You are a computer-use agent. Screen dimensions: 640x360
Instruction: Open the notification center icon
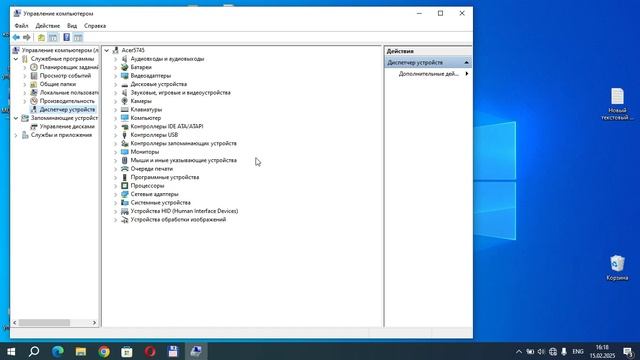click(x=629, y=351)
